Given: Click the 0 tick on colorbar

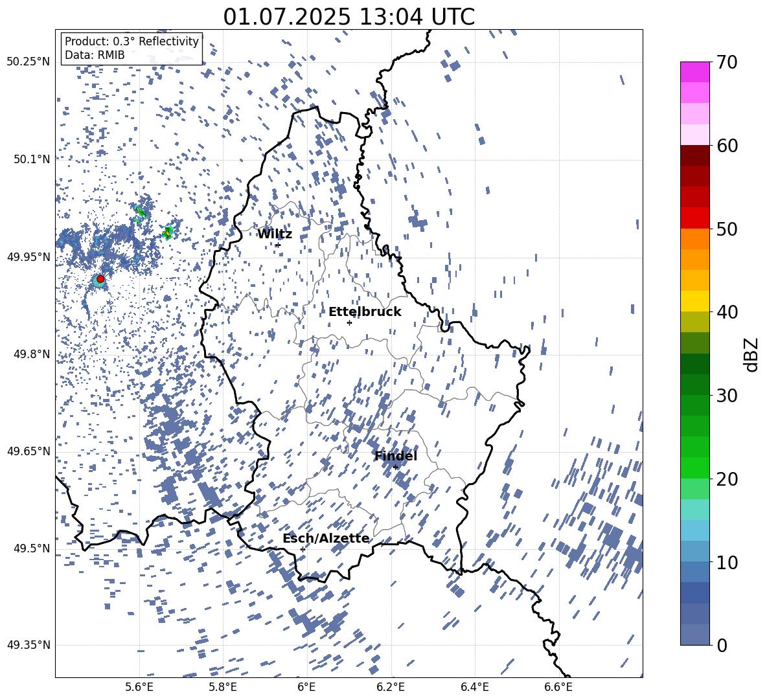Looking at the screenshot, I should click(x=722, y=645).
